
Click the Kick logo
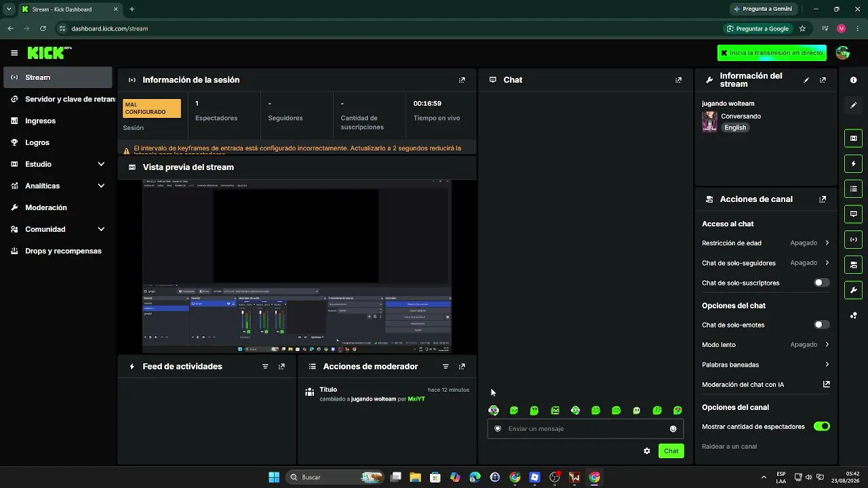50,53
